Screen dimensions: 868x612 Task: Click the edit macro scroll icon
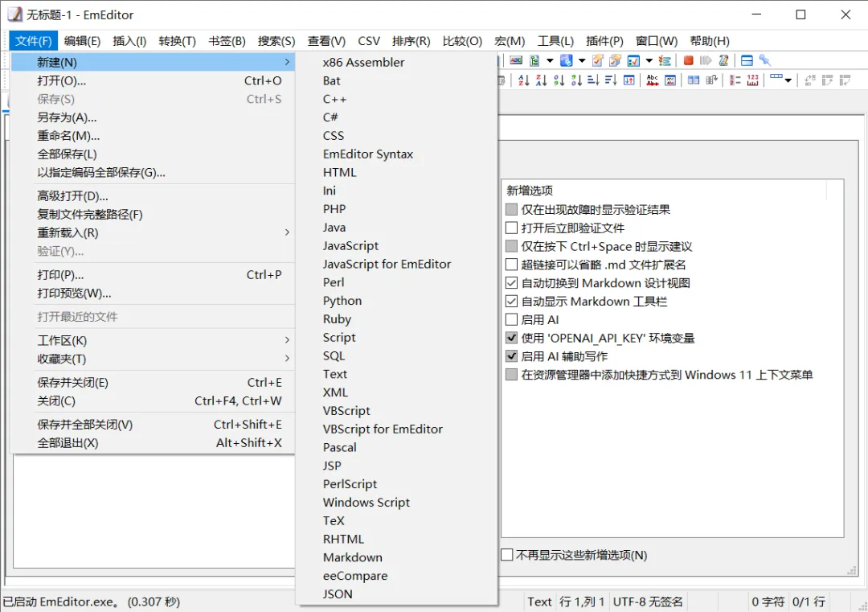click(723, 60)
